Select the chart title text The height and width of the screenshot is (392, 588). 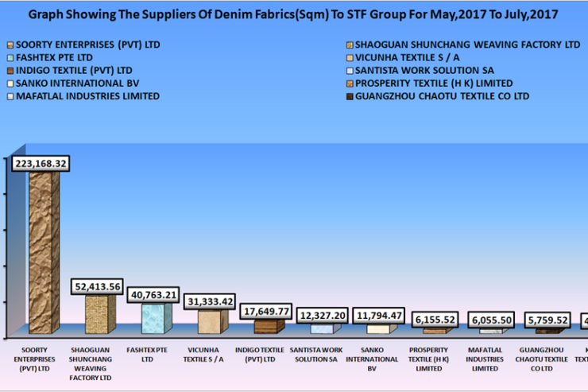pyautogui.click(x=293, y=14)
